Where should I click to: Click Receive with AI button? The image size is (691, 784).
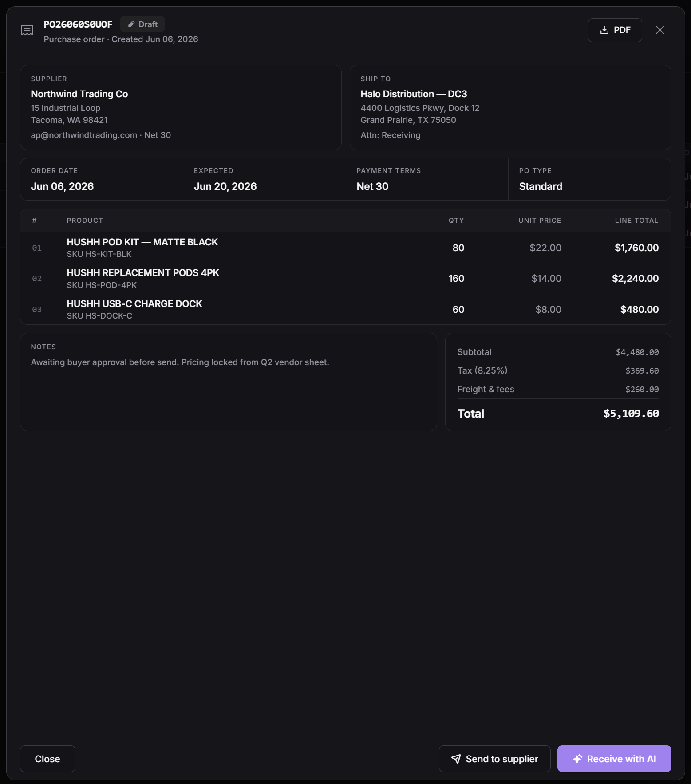(x=614, y=759)
